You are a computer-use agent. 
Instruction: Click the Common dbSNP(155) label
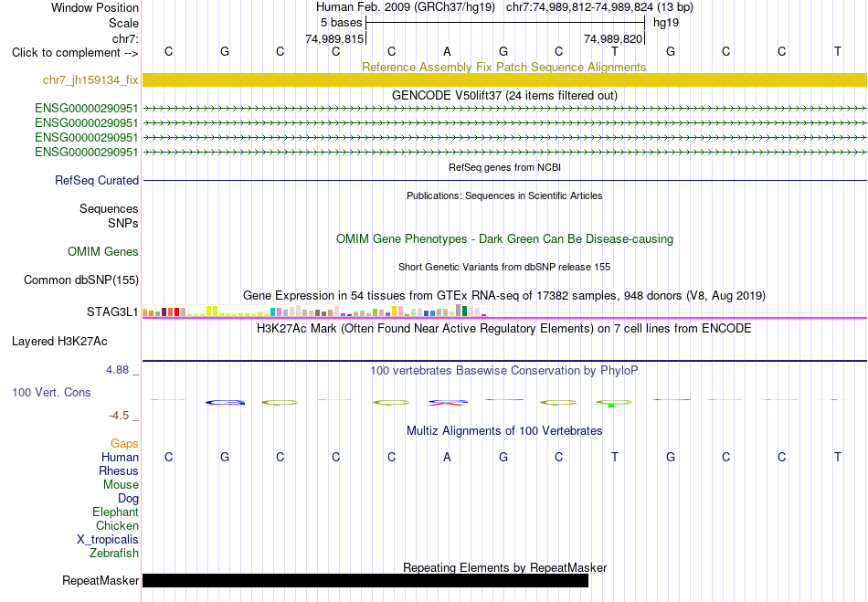click(81, 280)
